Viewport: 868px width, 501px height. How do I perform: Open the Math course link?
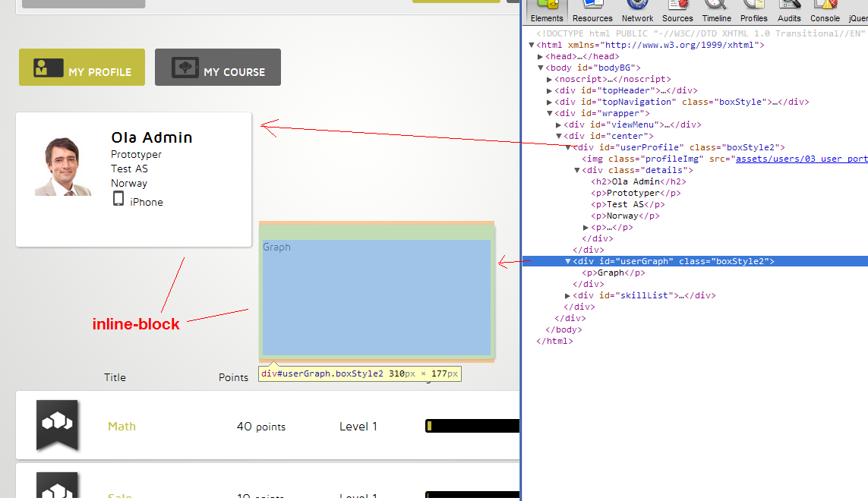pyautogui.click(x=122, y=427)
